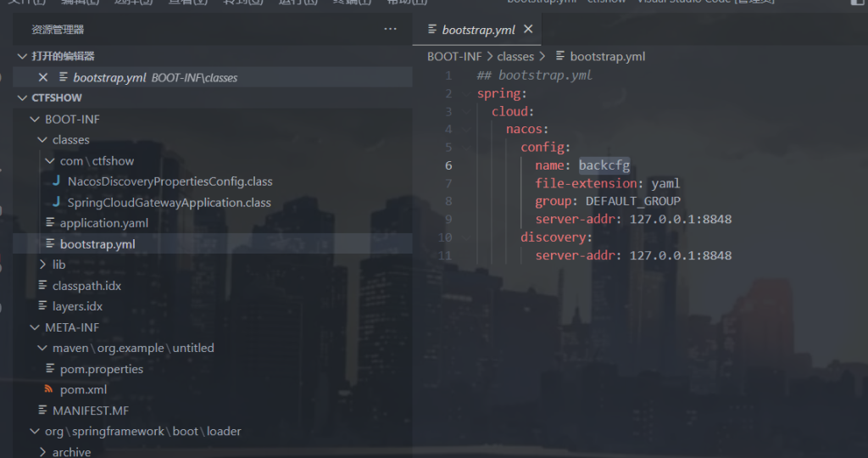Screen dimensions: 868x458
Task: Click the J icon of NacosDiscoveryPropertiesConfig.class
Action: pyautogui.click(x=56, y=182)
